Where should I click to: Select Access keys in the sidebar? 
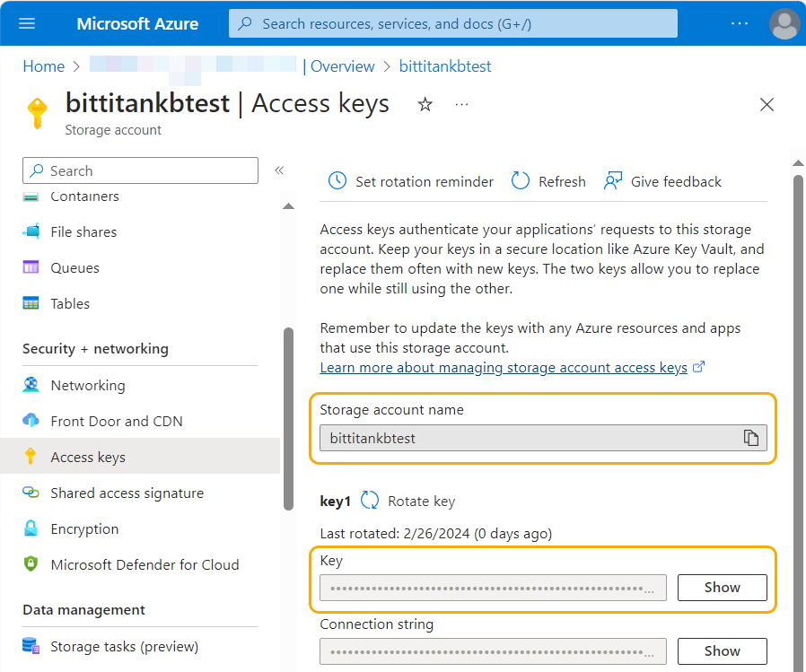pos(140,456)
